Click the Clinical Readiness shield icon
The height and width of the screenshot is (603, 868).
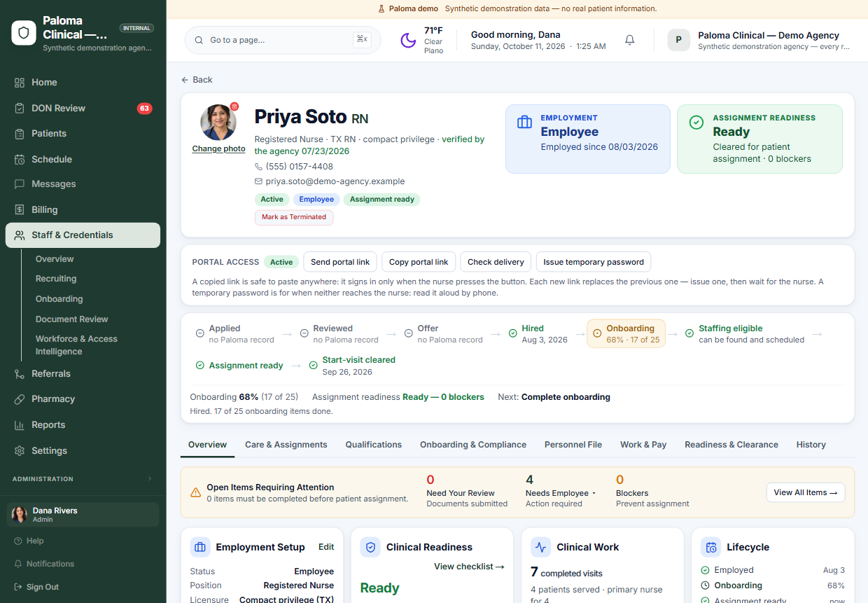pos(371,547)
